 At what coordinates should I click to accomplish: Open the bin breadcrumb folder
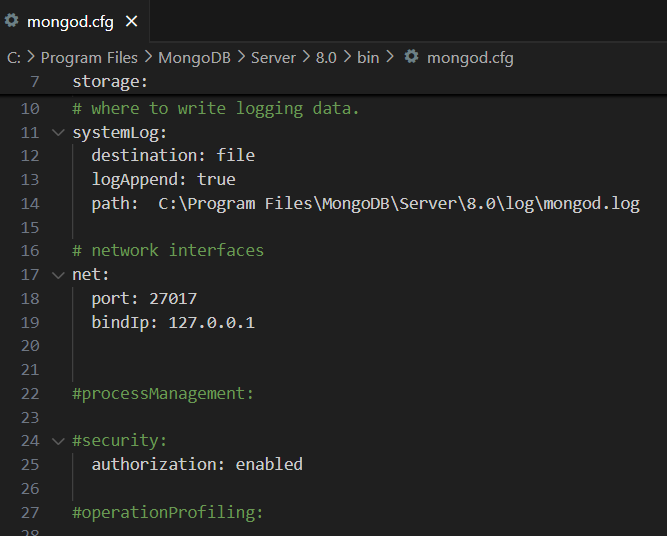tap(368, 57)
